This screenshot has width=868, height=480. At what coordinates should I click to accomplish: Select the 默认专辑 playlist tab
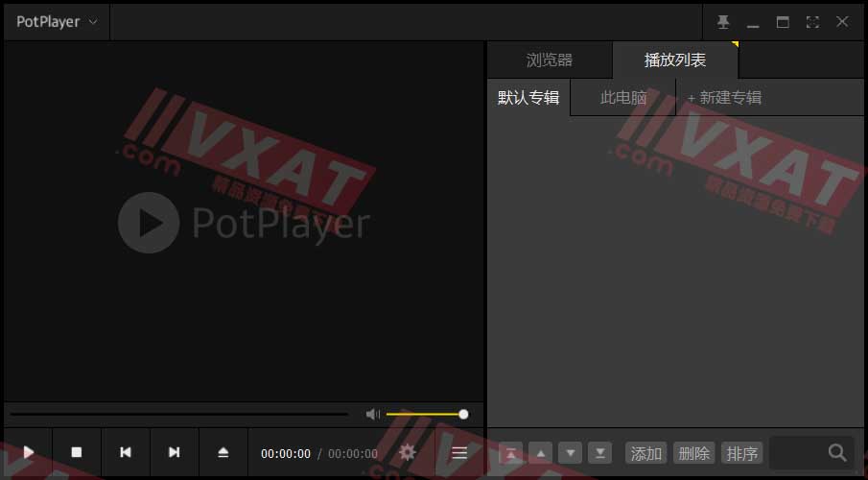[x=528, y=98]
